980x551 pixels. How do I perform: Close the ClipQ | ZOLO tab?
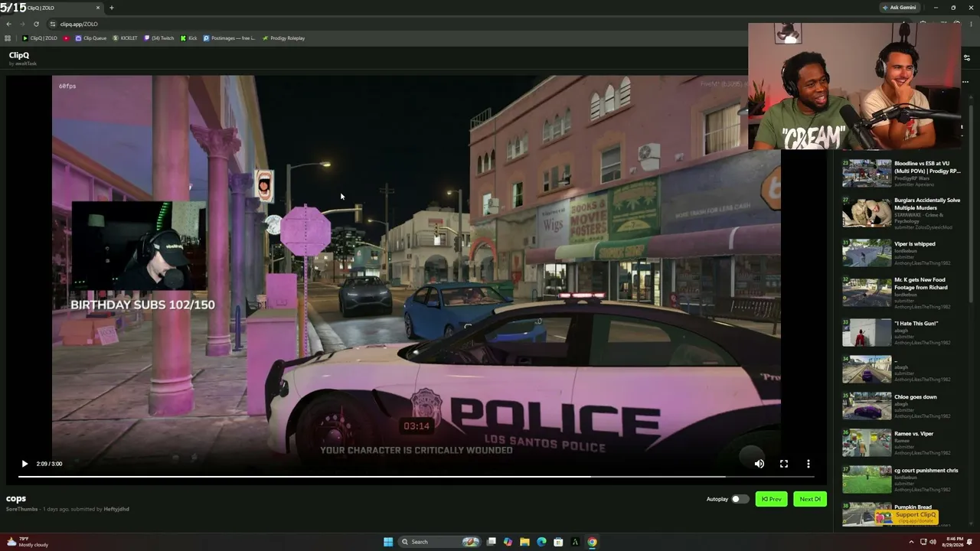click(98, 8)
